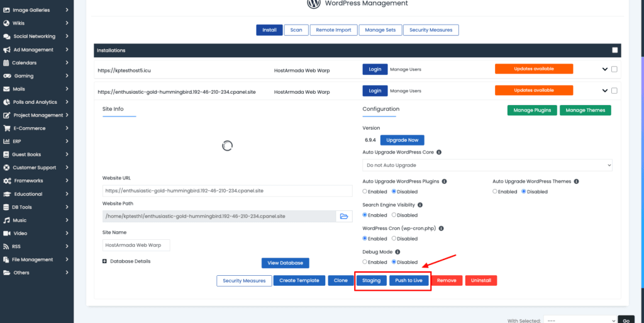644x323 pixels.
Task: Expand the kptesthost5.icu installation details chevron
Action: 604,69
